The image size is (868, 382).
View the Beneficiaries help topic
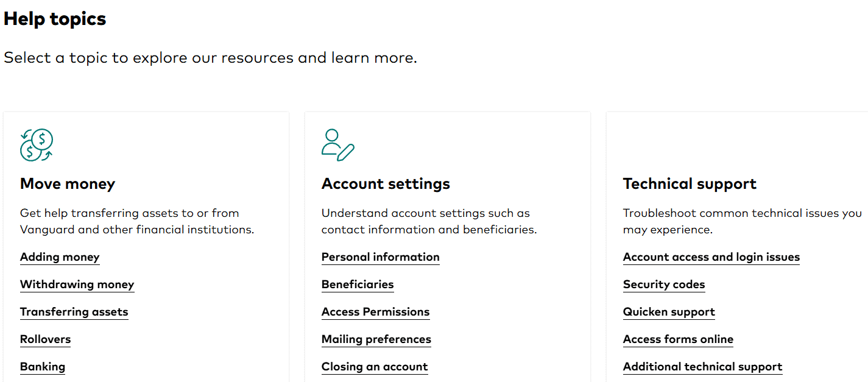tap(358, 285)
